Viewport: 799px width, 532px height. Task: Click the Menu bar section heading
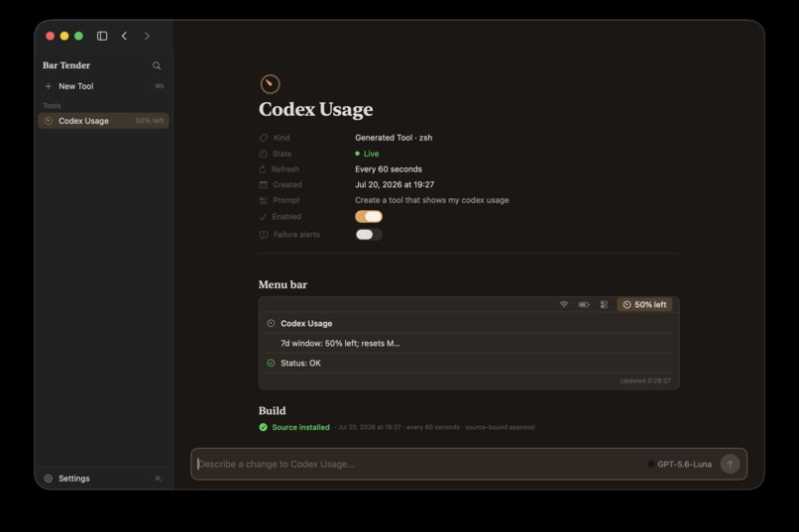283,284
